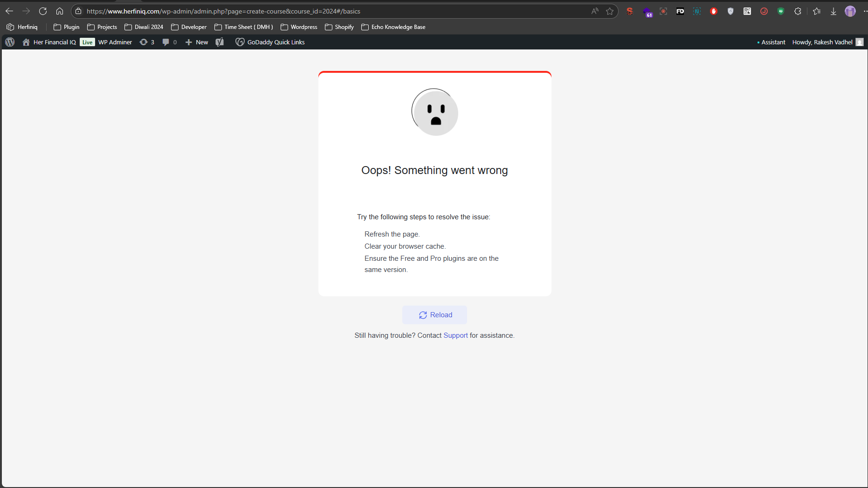Click the Reload button

(435, 315)
